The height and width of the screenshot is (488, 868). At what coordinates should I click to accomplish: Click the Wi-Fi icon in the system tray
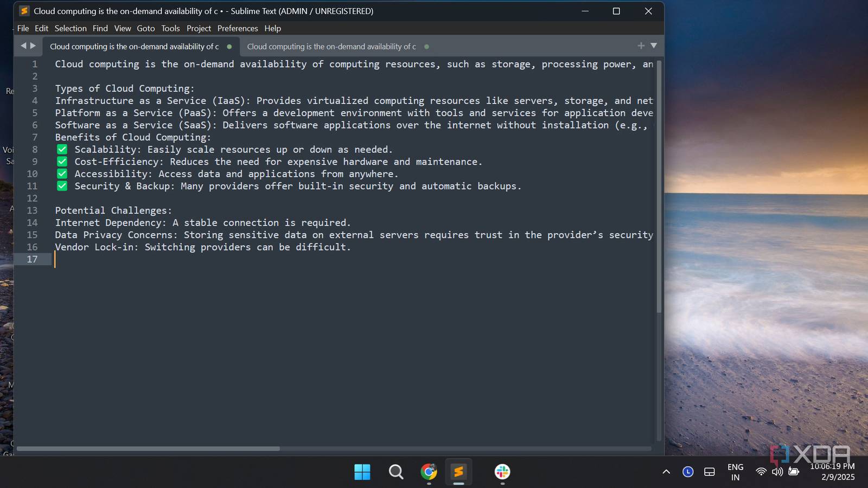tap(762, 472)
